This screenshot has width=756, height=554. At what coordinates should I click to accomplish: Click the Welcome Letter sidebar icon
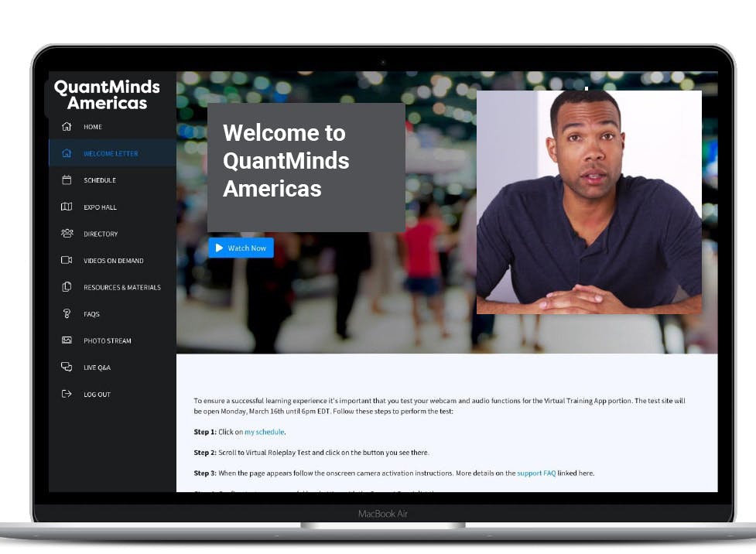67,153
